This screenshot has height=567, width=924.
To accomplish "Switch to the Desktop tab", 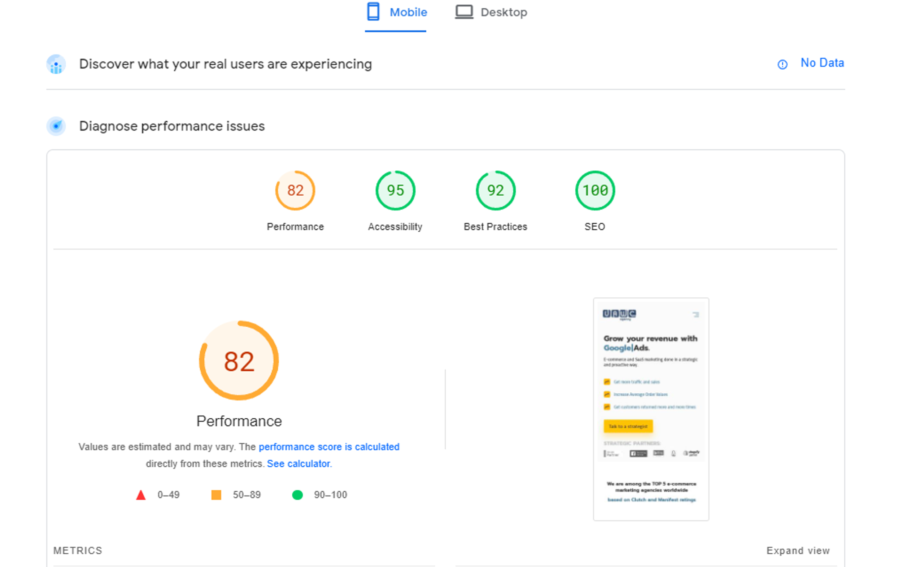I will click(504, 12).
